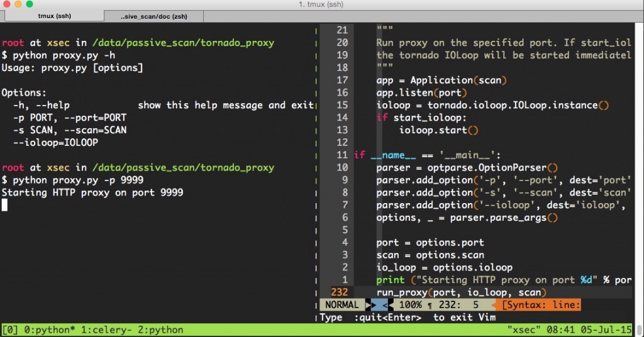Viewport: 644px width, 337px height.
Task: Click the red close window button
Action: [x=6, y=4]
